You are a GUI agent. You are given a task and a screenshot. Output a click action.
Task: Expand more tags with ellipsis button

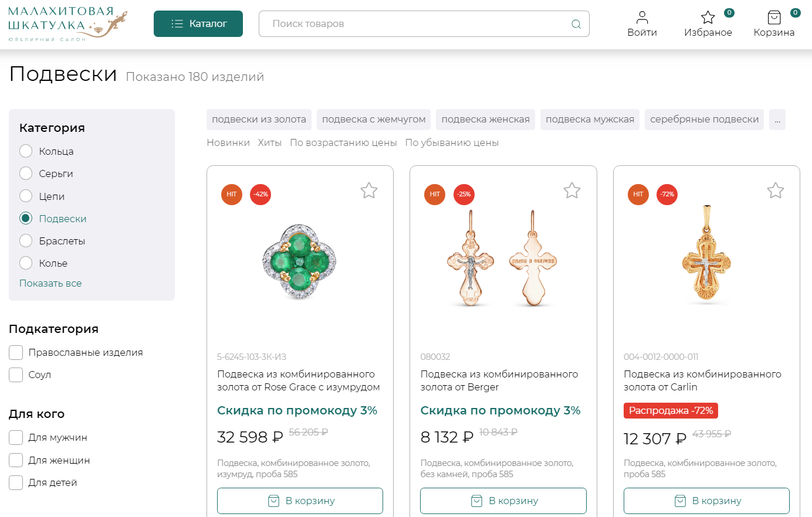[777, 120]
